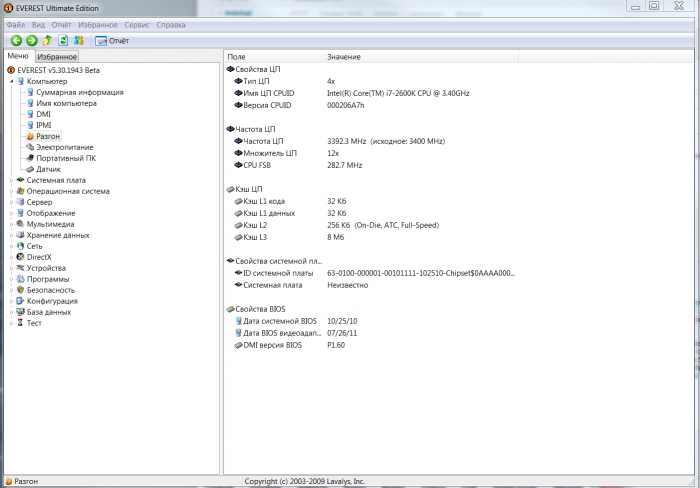Maximize the EVEREST window
The height and width of the screenshot is (488, 700).
tap(654, 6)
